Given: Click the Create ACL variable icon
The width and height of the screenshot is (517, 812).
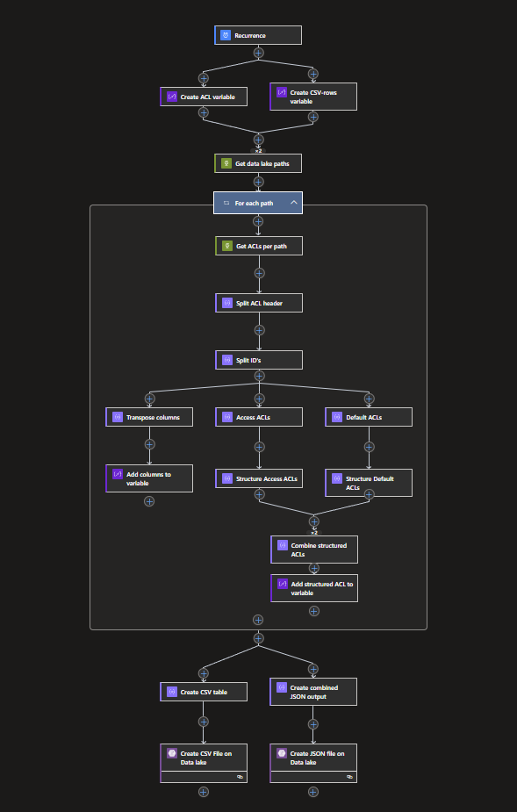Looking at the screenshot, I should pos(171,97).
